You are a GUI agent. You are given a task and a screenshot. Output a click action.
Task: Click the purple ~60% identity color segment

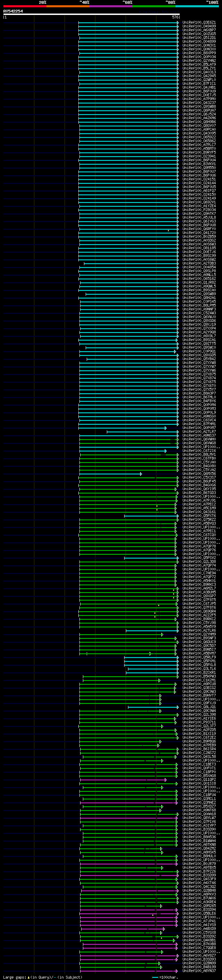(x=111, y=6)
